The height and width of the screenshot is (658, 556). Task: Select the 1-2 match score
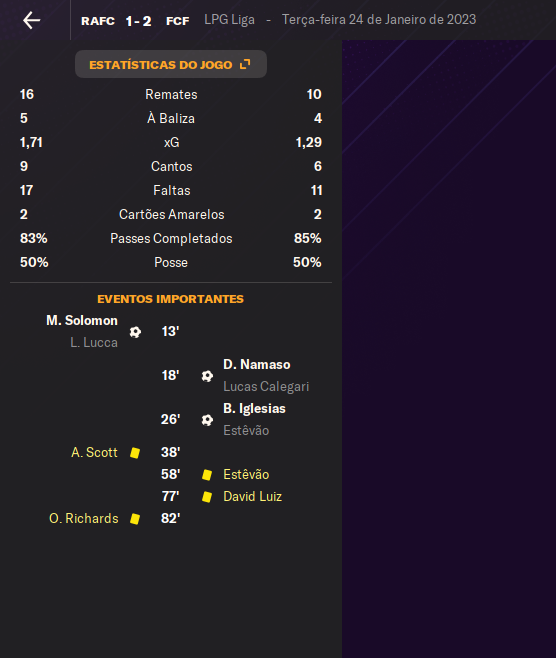138,21
